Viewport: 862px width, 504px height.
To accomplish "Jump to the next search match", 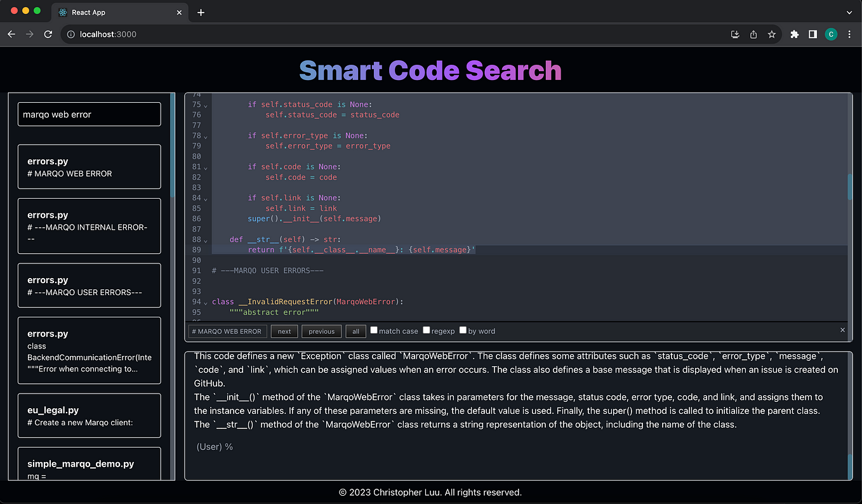I will (284, 331).
